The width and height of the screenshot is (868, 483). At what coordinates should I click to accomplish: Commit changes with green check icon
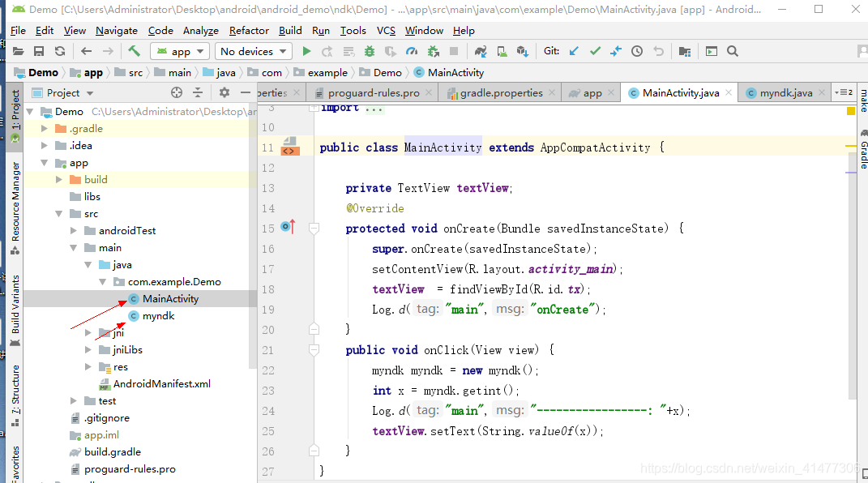595,51
